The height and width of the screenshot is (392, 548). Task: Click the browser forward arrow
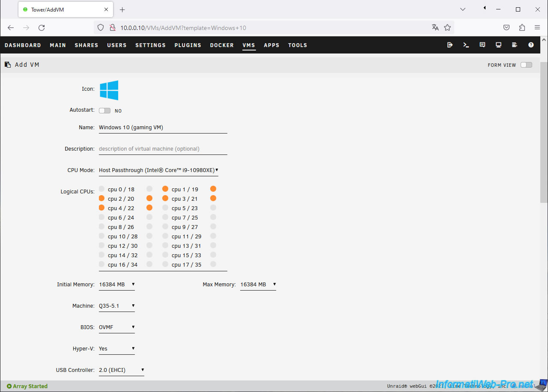point(26,27)
